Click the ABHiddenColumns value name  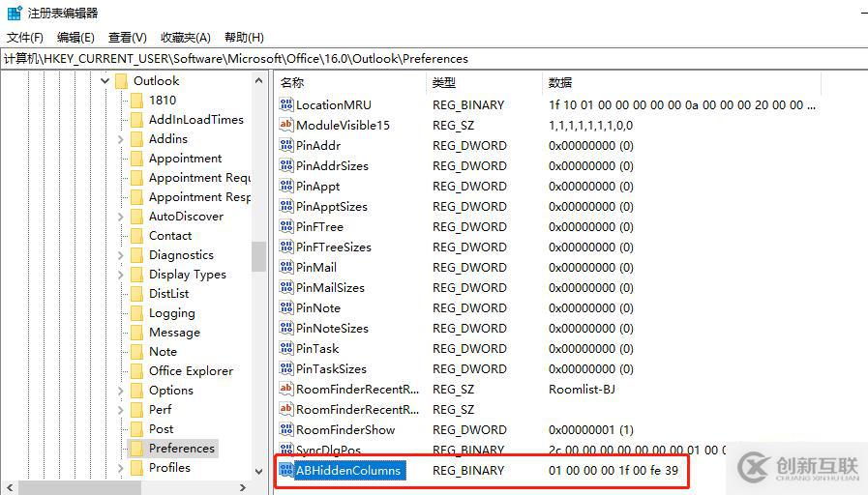348,471
